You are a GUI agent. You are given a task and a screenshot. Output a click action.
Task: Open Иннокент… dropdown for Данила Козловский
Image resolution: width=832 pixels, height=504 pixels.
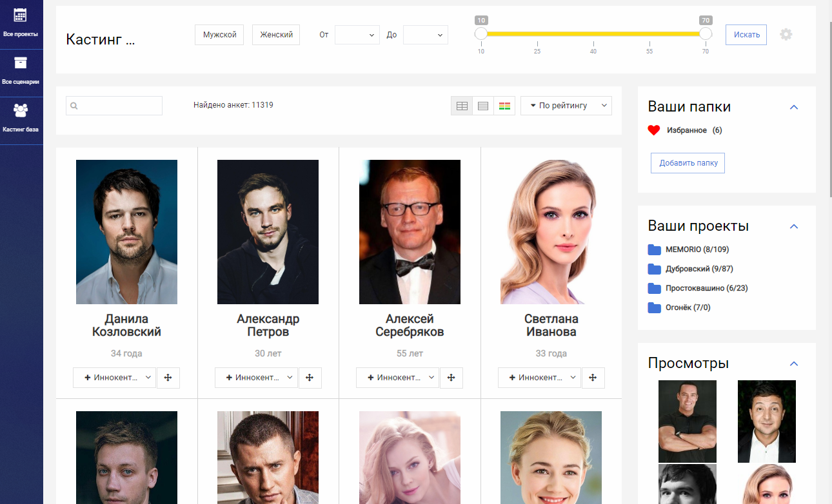115,378
